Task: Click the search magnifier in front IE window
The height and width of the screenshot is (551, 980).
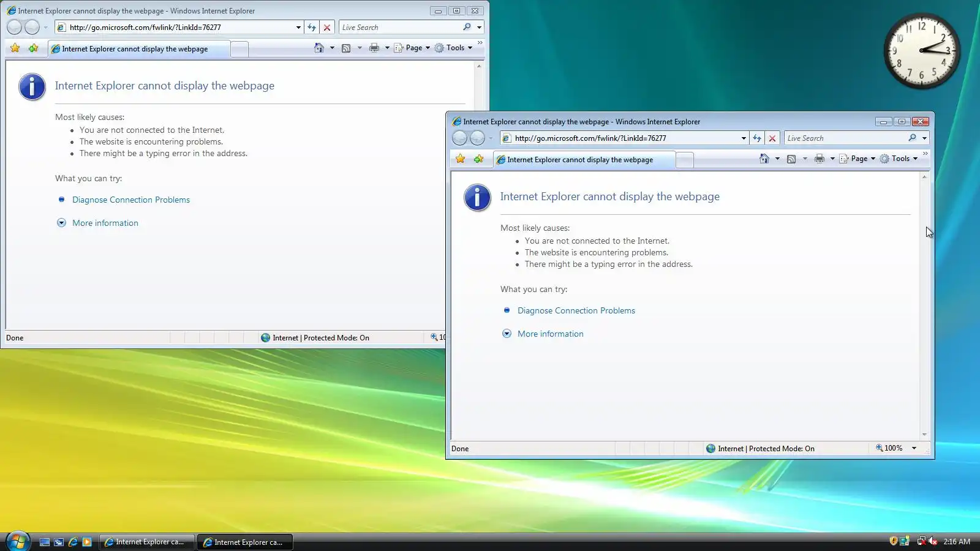Action: pos(912,138)
